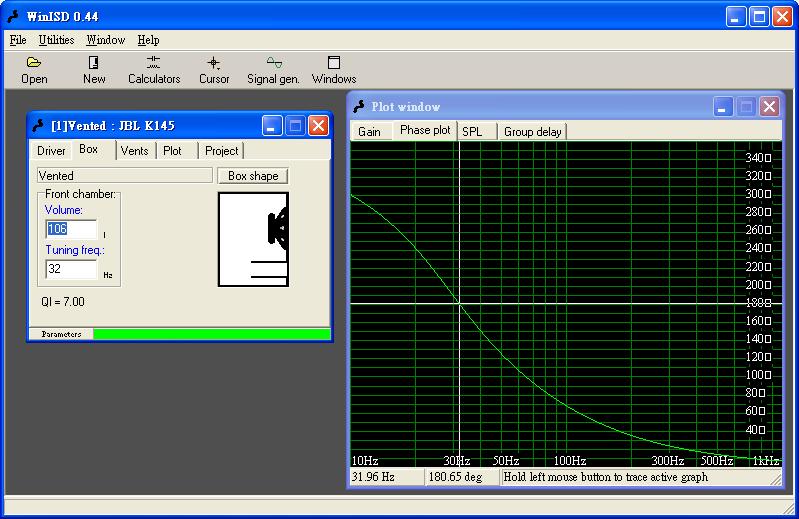
Task: Open the Utilities menu
Action: 56,40
